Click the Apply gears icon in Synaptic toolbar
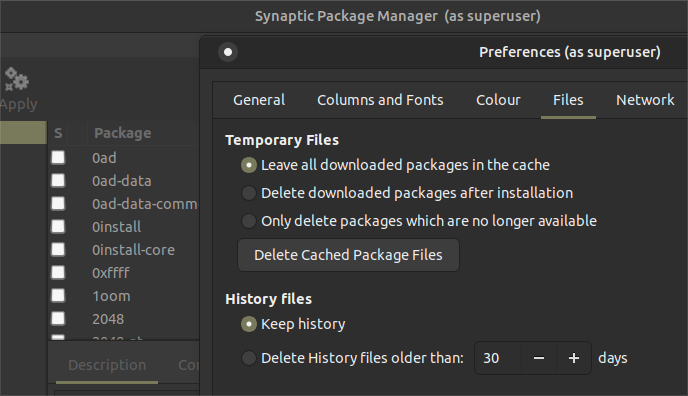Image resolution: width=688 pixels, height=396 pixels. (17, 79)
